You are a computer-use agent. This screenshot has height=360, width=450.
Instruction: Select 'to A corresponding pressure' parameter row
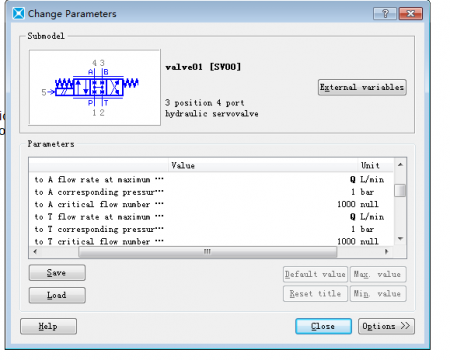coord(211,192)
